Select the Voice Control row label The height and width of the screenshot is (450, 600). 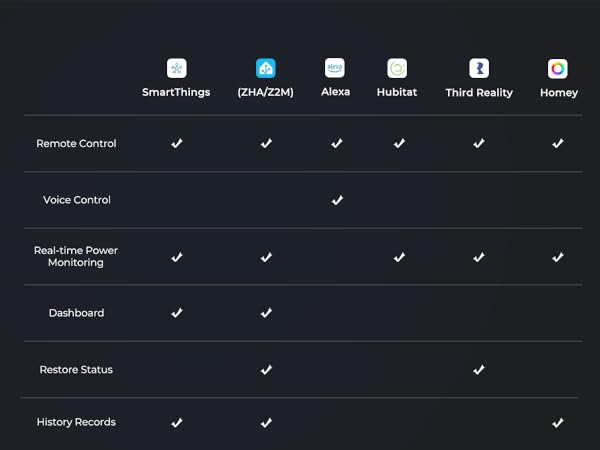(77, 200)
